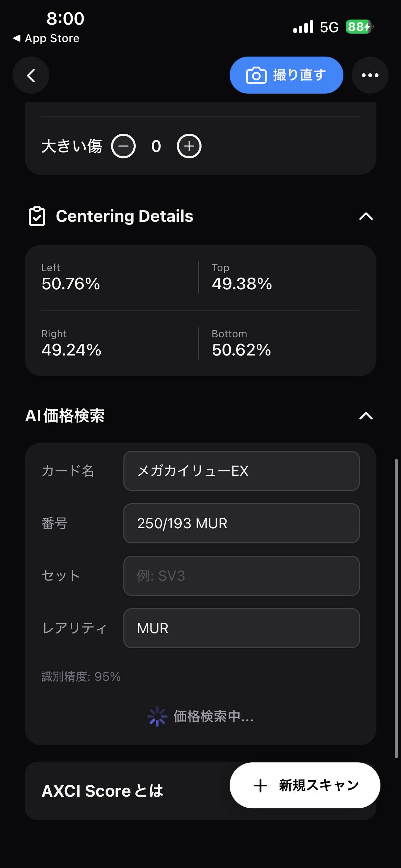Start a new scan with 新規スキャン

tap(305, 785)
